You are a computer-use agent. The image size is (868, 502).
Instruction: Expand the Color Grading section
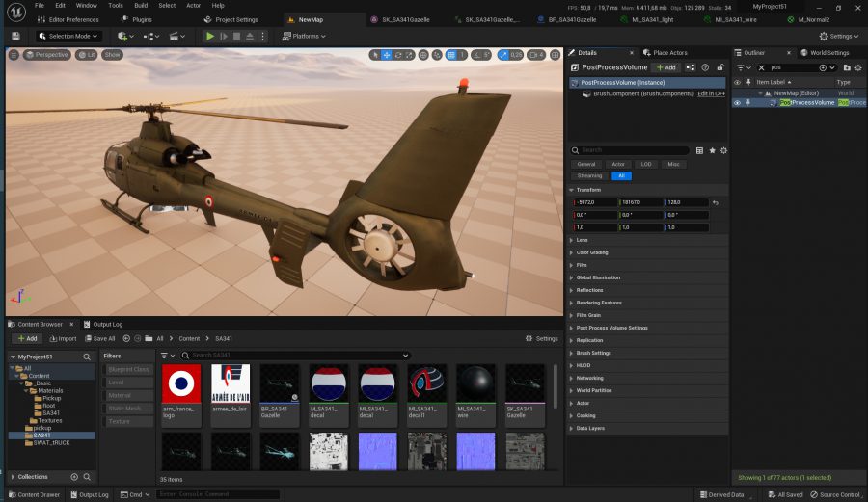[592, 252]
